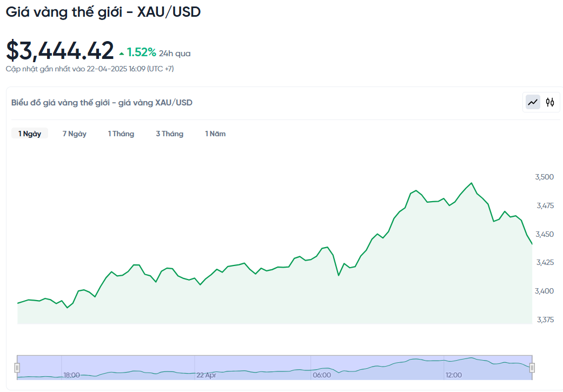The height and width of the screenshot is (392, 563).
Task: Click the right handle of range navigator
Action: coord(532,368)
